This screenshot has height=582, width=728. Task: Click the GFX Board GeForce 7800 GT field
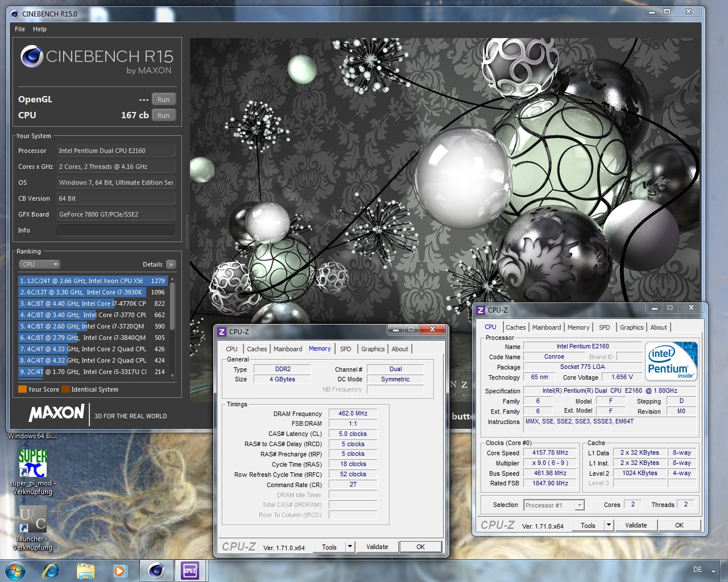(115, 214)
